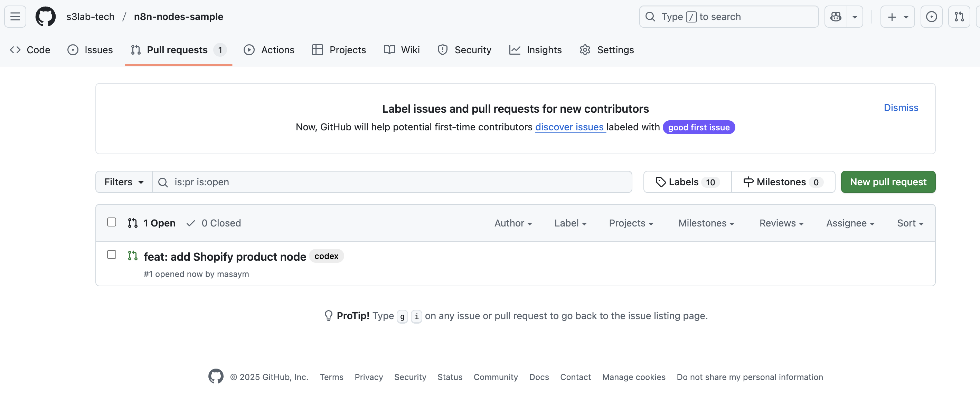
Task: Click the GitHub Octocat logo in the header
Action: (45, 17)
